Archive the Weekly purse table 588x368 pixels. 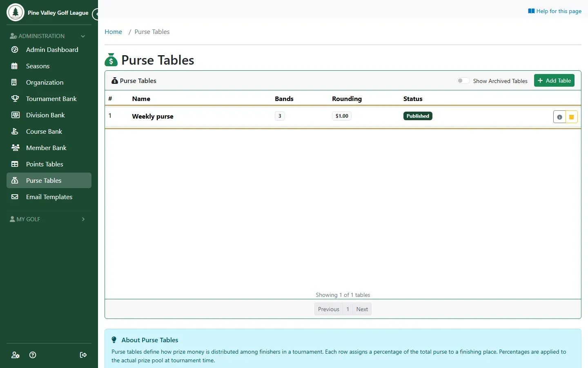pos(572,117)
